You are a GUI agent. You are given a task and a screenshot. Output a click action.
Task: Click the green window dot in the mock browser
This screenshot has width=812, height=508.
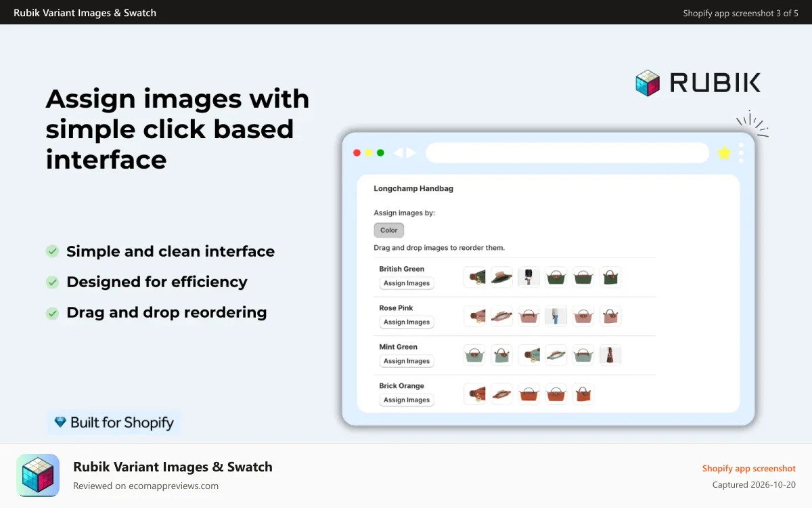380,153
